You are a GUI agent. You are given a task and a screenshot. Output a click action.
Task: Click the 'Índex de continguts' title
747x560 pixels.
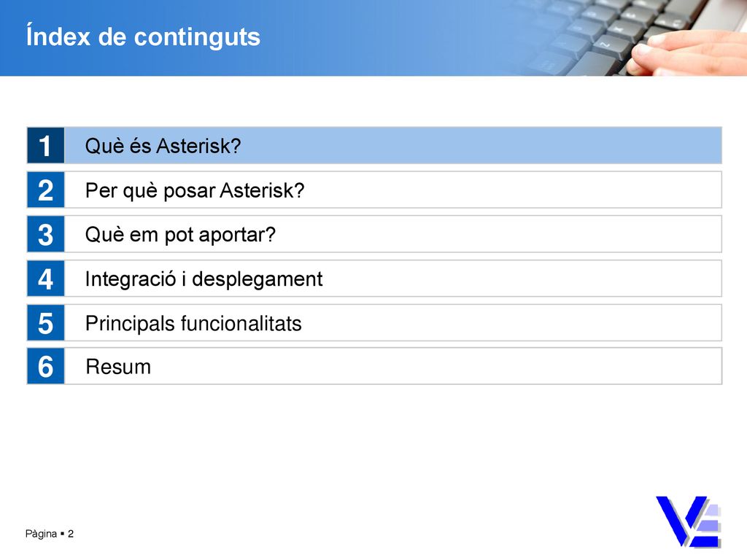pos(144,36)
